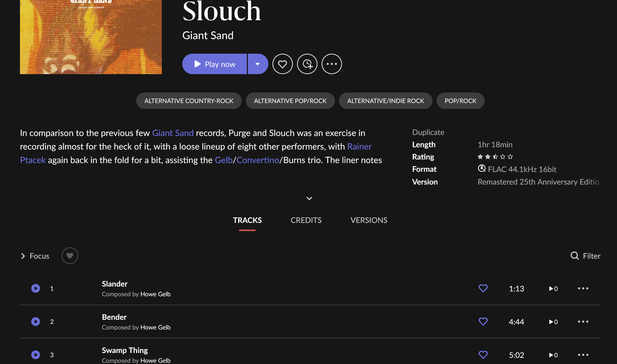The width and height of the screenshot is (617, 364).
Task: Toggle favorites-only heart filter beside Focus
Action: [70, 256]
